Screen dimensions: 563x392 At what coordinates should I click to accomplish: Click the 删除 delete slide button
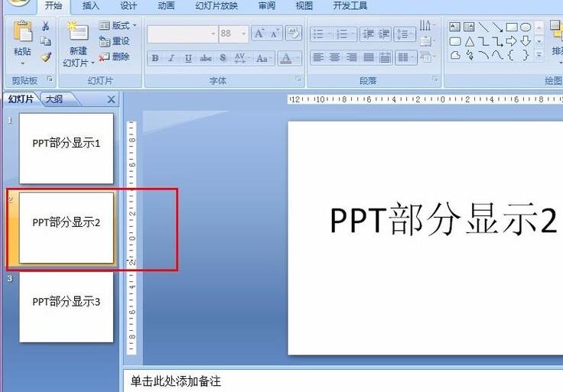[x=114, y=57]
